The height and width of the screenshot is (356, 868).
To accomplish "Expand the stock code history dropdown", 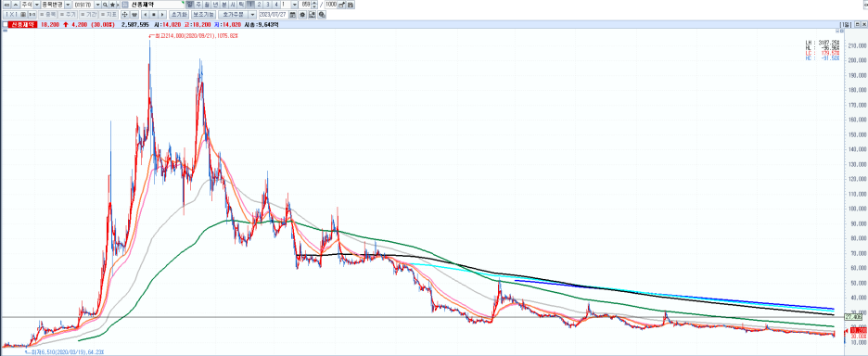I will [x=98, y=5].
